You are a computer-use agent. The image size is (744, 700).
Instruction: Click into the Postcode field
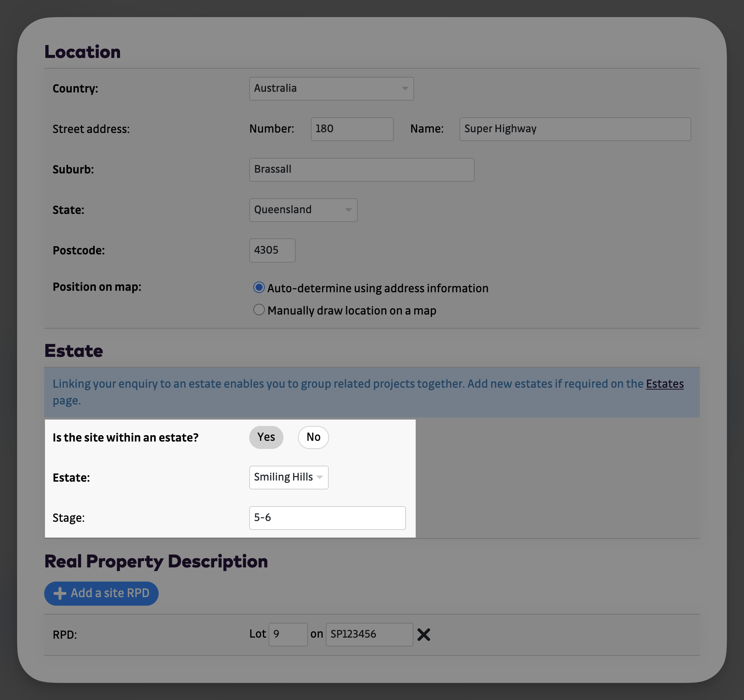click(272, 250)
